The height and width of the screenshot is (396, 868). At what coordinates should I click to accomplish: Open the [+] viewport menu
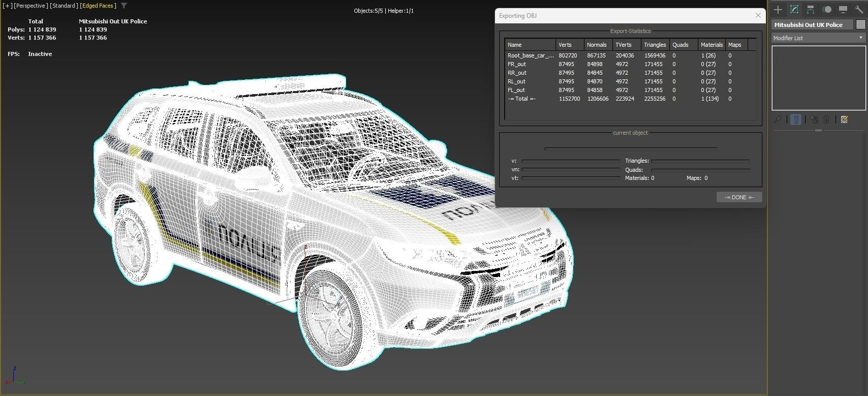(8, 6)
